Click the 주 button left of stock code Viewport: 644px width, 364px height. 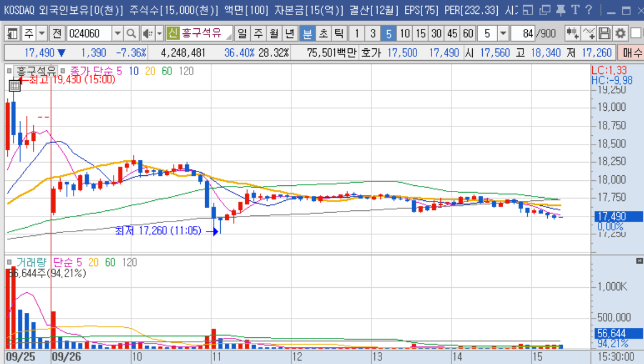click(x=29, y=33)
